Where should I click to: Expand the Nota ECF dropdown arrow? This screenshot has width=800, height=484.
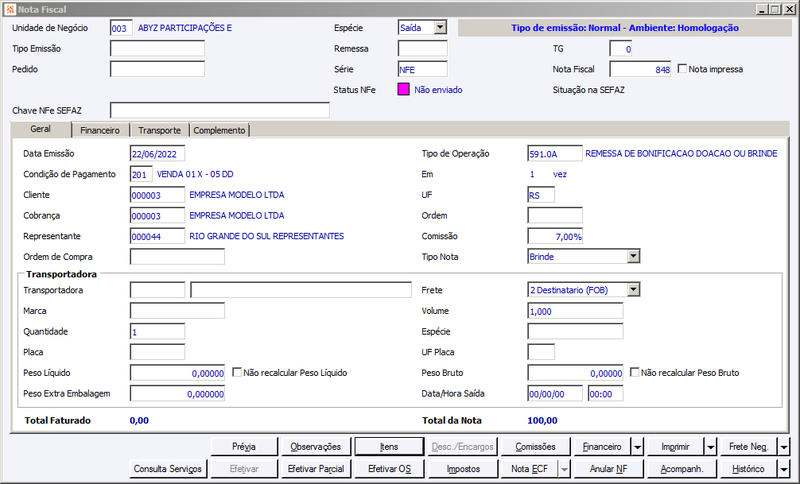click(564, 469)
